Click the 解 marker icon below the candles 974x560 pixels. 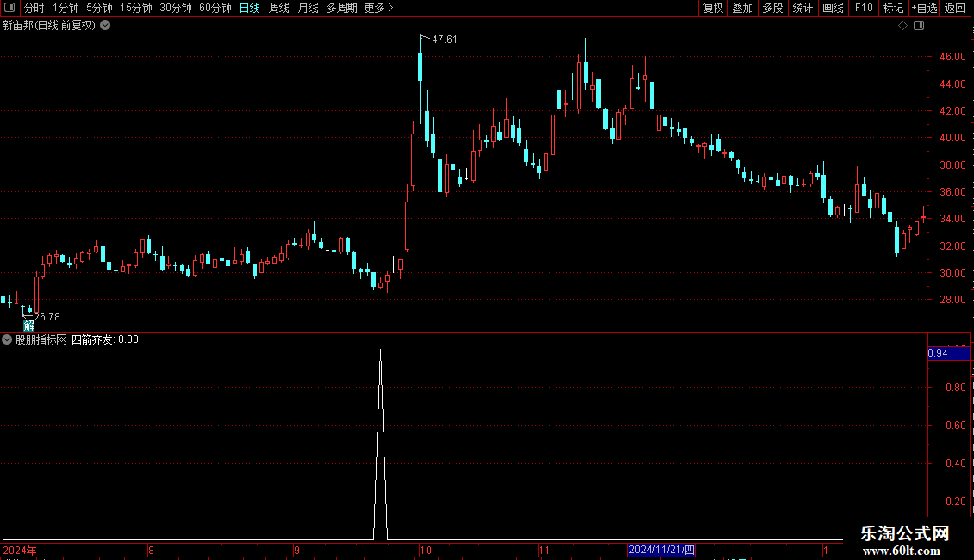28,326
